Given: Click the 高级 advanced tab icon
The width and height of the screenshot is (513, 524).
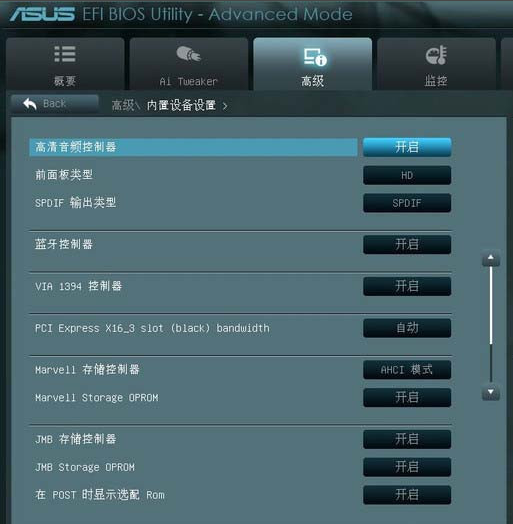Looking at the screenshot, I should (315, 57).
